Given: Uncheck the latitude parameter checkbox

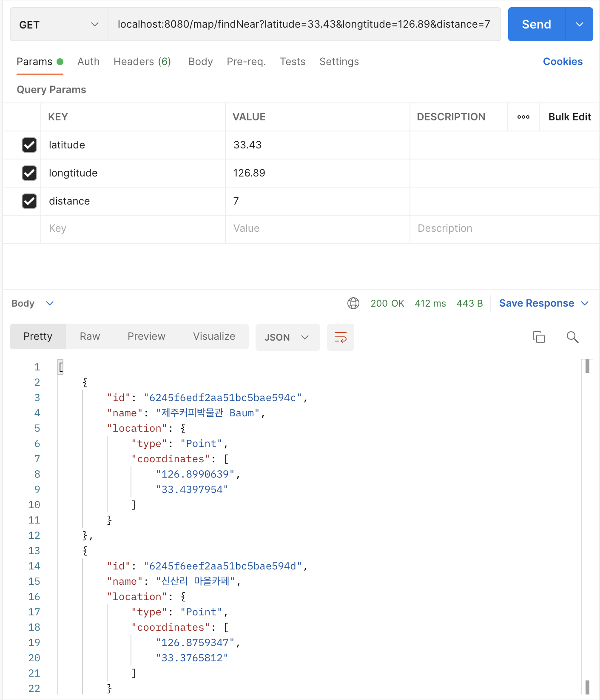Looking at the screenshot, I should click(29, 145).
